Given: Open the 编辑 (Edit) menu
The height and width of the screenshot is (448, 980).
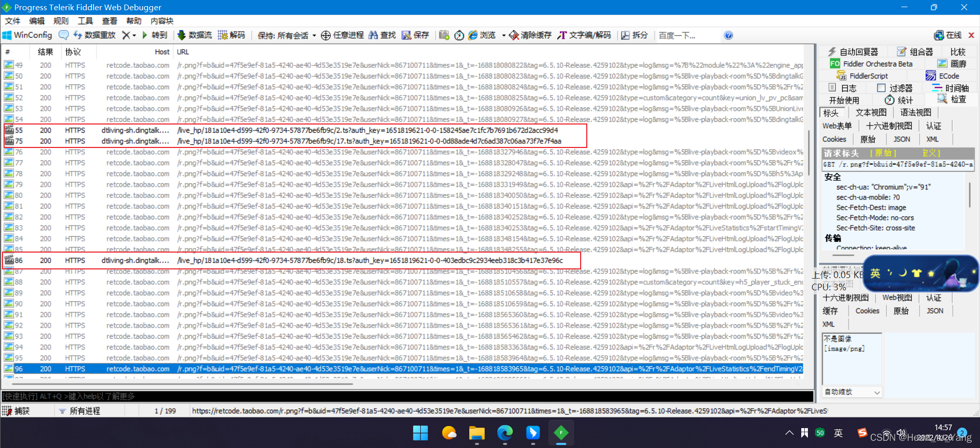Looking at the screenshot, I should point(37,21).
